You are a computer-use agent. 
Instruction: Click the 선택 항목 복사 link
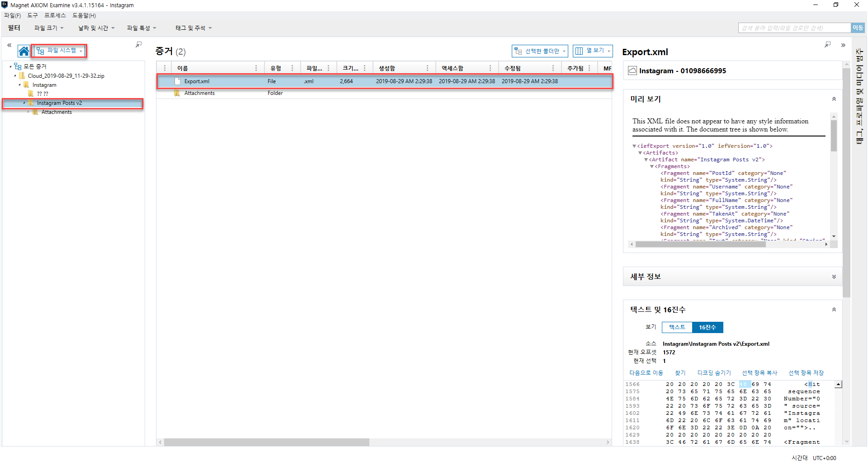click(x=759, y=373)
